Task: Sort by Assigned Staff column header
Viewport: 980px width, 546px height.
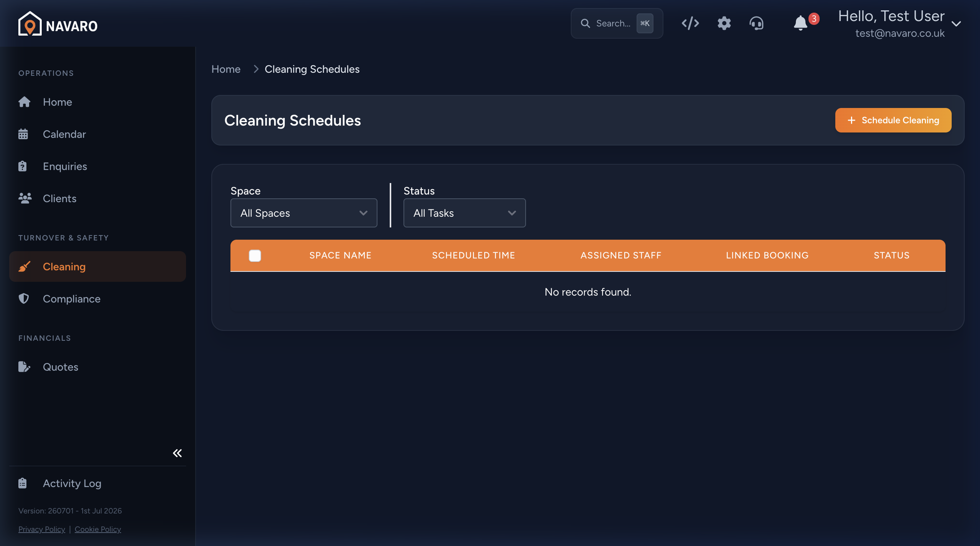Action: pos(621,255)
